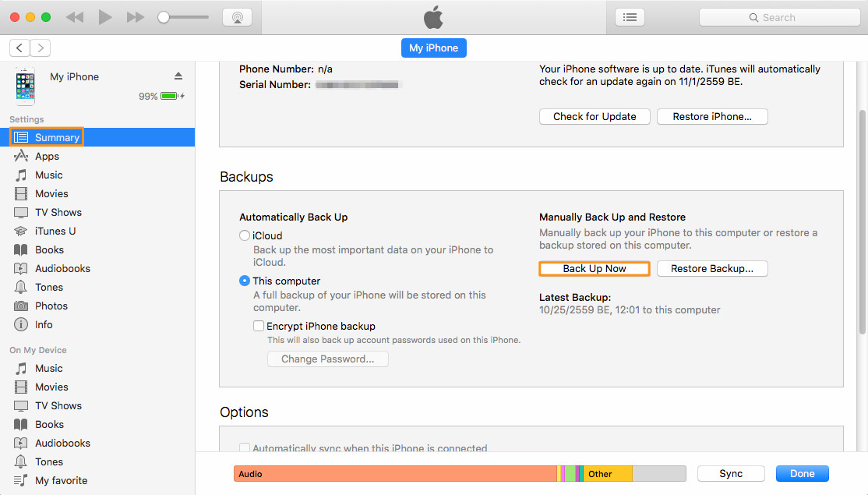Click the Backups section heading

tap(246, 177)
